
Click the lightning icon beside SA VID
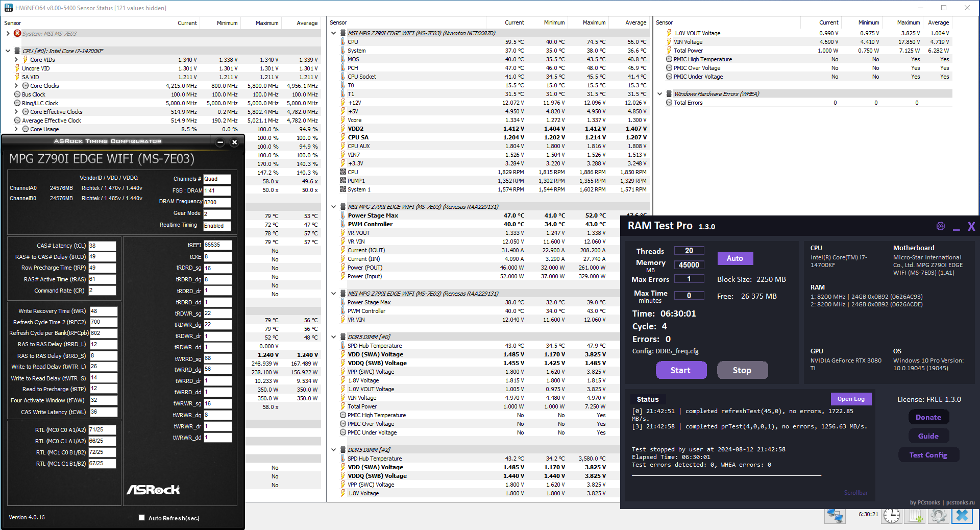17,77
